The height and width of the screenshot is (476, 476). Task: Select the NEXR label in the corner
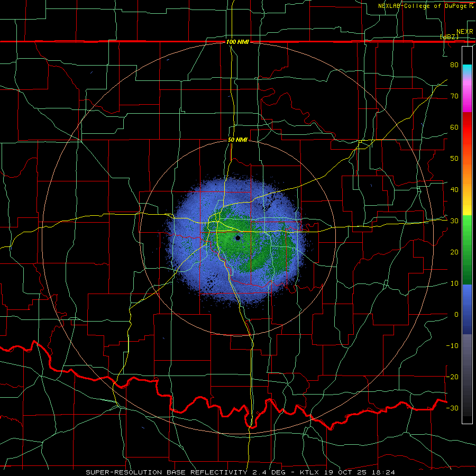[x=464, y=32]
